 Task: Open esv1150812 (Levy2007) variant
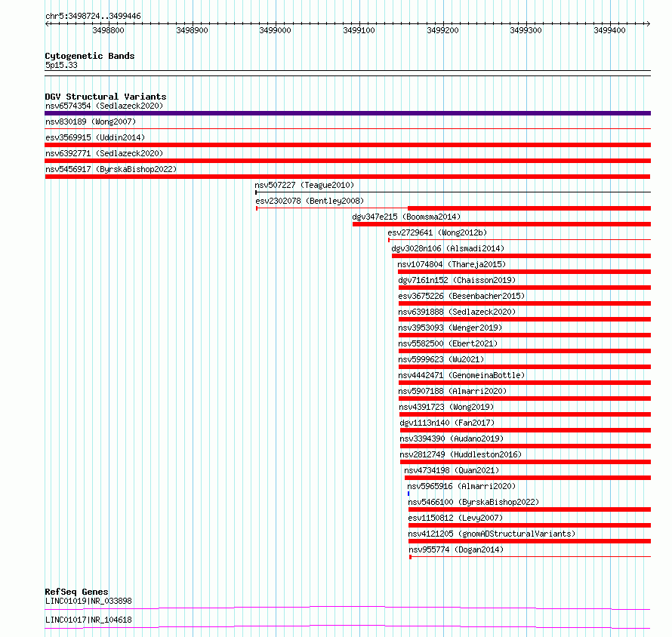455,518
